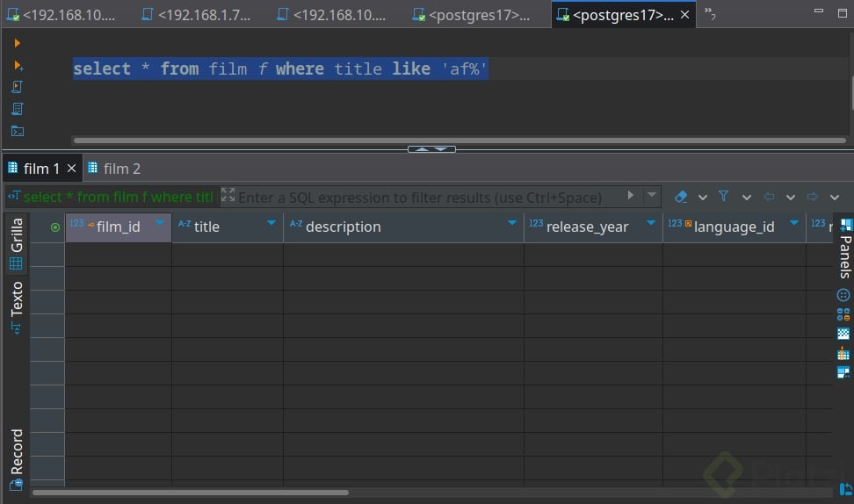Click the editor horizontal scrollbar
Screen dimensions: 854x504
[x=460, y=140]
